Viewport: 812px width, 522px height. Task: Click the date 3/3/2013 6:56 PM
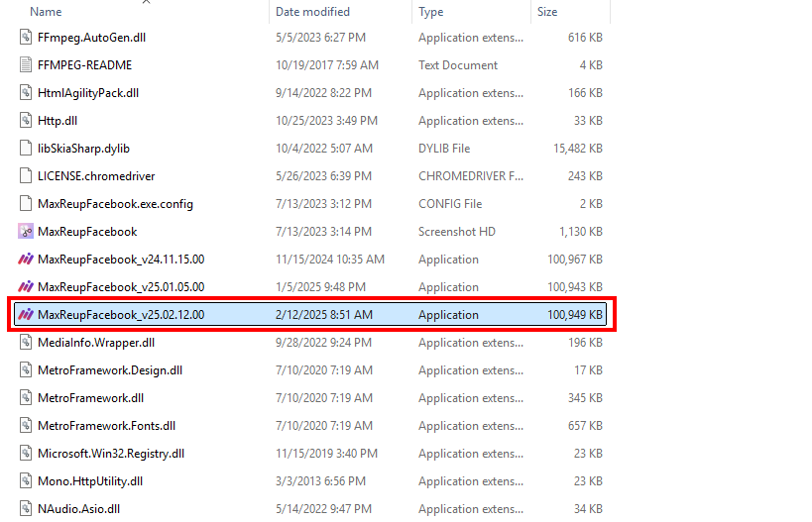click(x=320, y=481)
